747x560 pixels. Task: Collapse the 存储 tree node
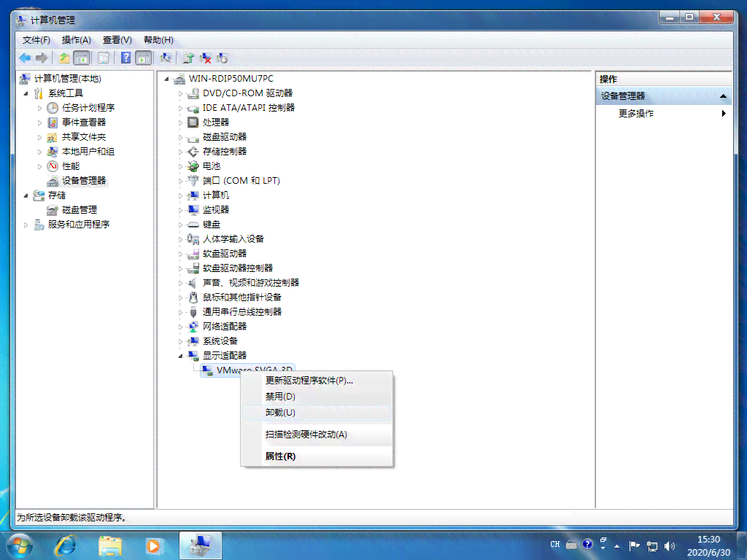coord(26,195)
